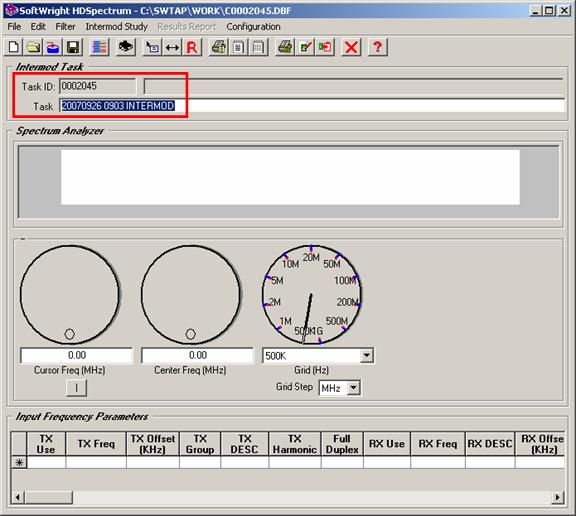Minimize the HDSpectrum window
This screenshot has width=576, height=516.
(536, 11)
